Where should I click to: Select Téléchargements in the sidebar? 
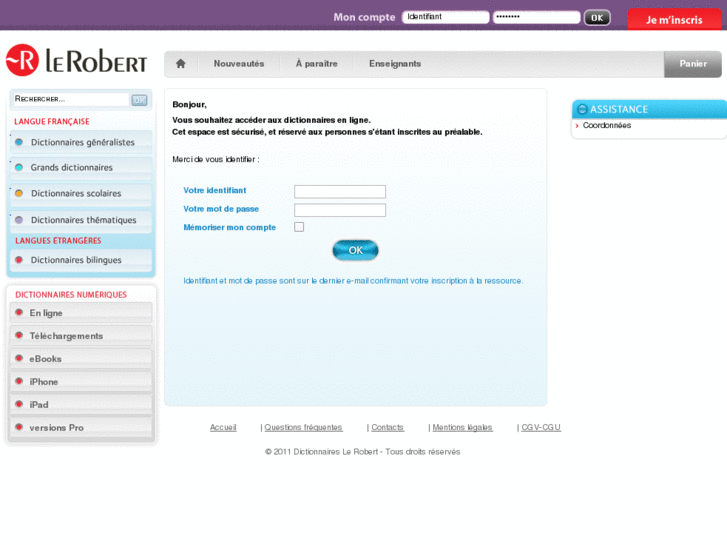pos(81,336)
